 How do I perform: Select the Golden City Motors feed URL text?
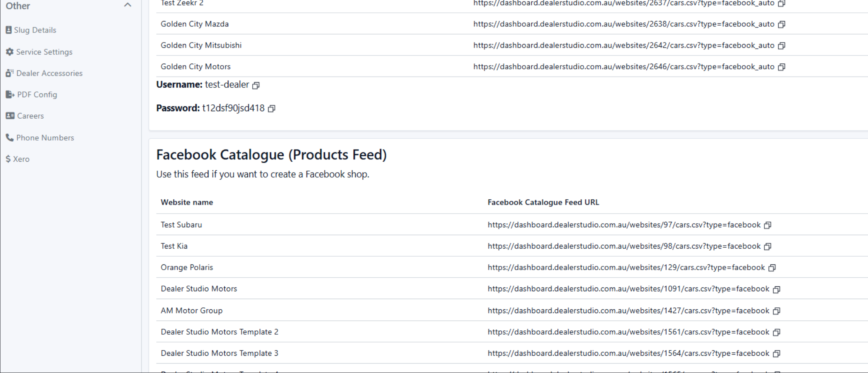pyautogui.click(x=624, y=67)
